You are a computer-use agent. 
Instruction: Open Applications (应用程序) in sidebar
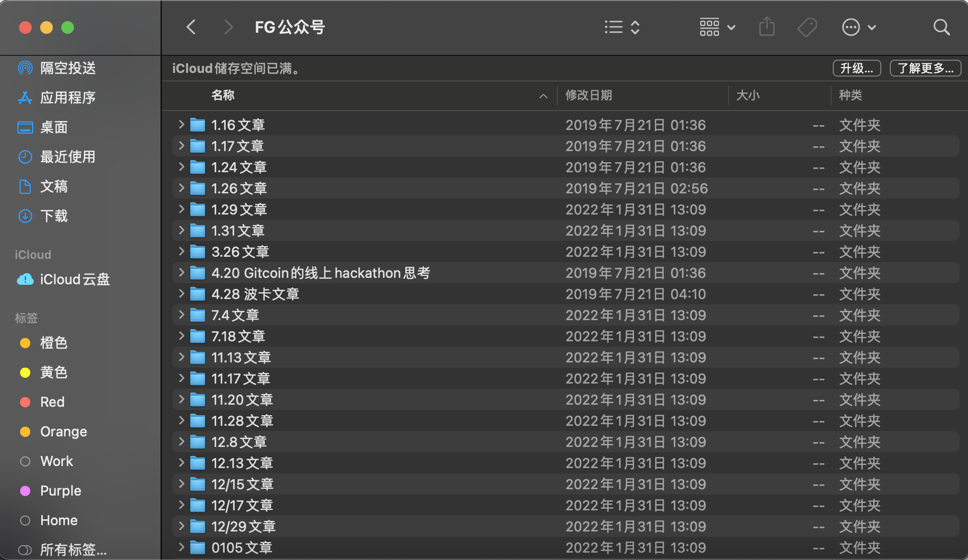coord(68,98)
